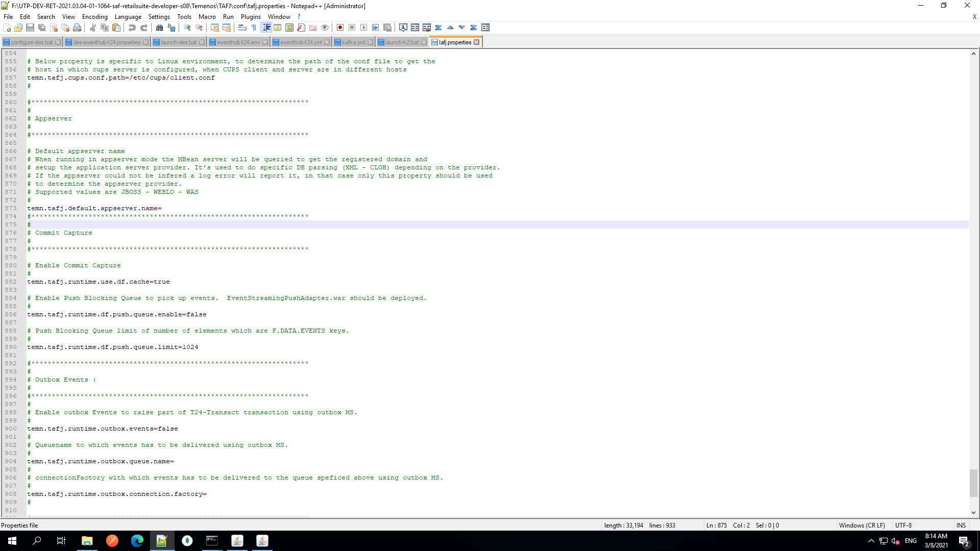Toggle INS insert mode in the status bar
The image size is (980, 551).
tap(961, 525)
